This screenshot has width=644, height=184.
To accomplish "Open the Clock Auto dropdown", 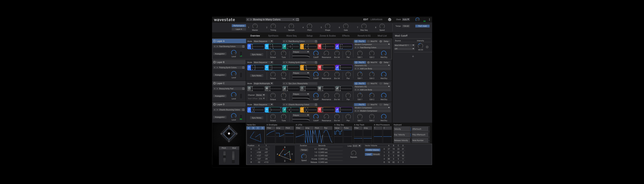I will click(406, 19).
